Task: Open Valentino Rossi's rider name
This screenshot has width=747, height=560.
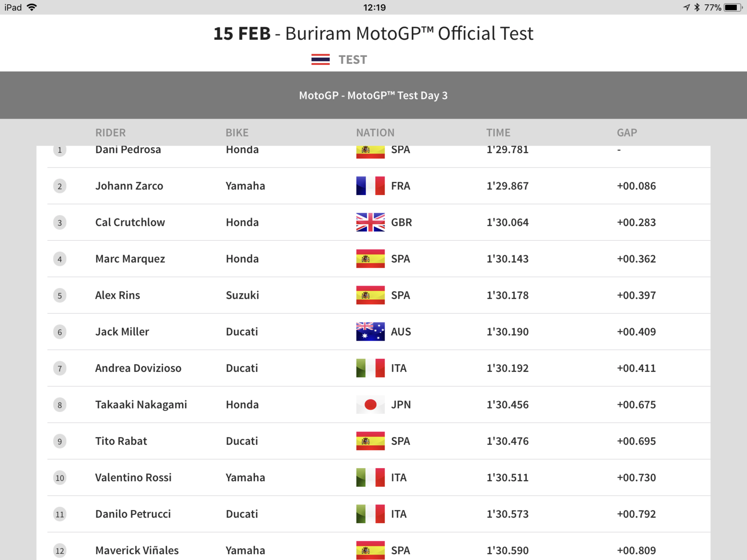Action: [134, 477]
